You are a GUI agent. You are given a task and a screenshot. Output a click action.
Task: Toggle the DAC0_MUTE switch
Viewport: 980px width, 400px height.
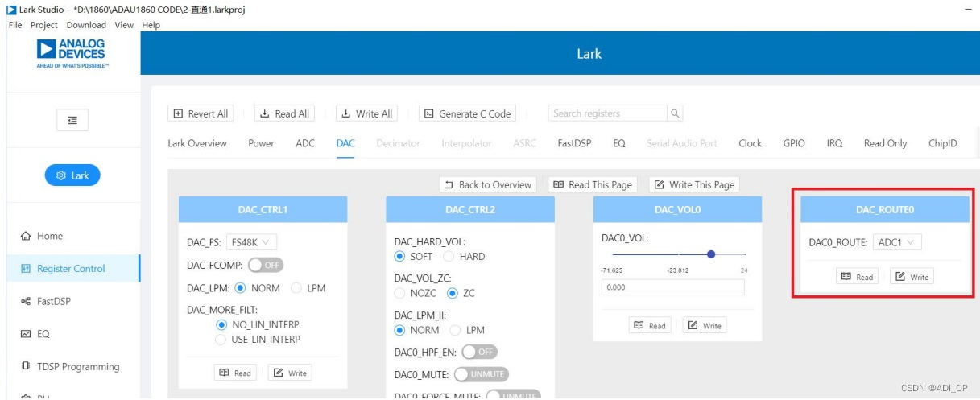[x=481, y=374]
